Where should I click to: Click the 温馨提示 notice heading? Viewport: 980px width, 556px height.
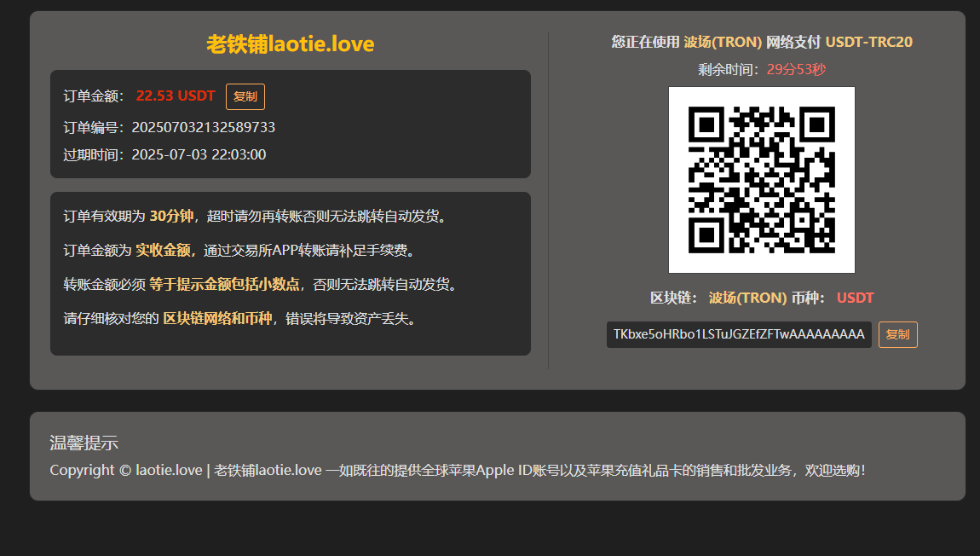(84, 443)
